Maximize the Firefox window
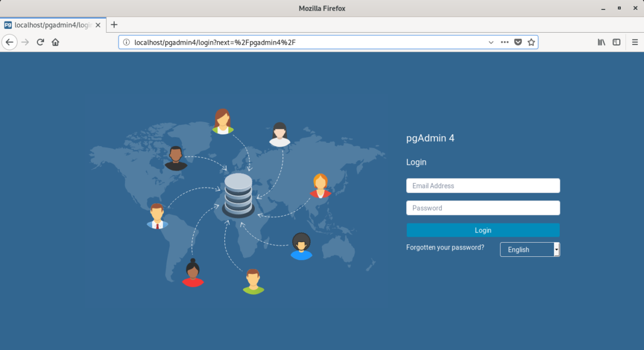This screenshot has width=644, height=350. (x=619, y=8)
